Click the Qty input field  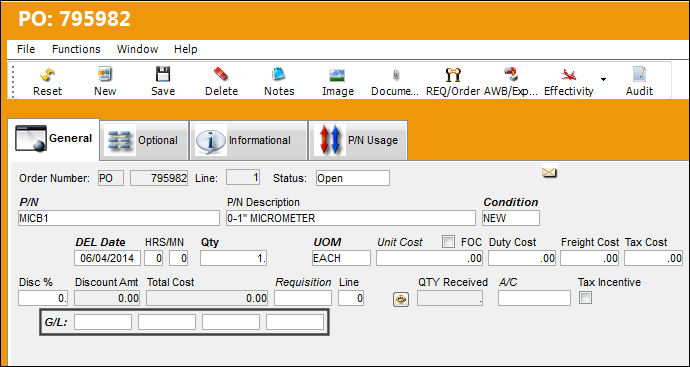click(233, 258)
